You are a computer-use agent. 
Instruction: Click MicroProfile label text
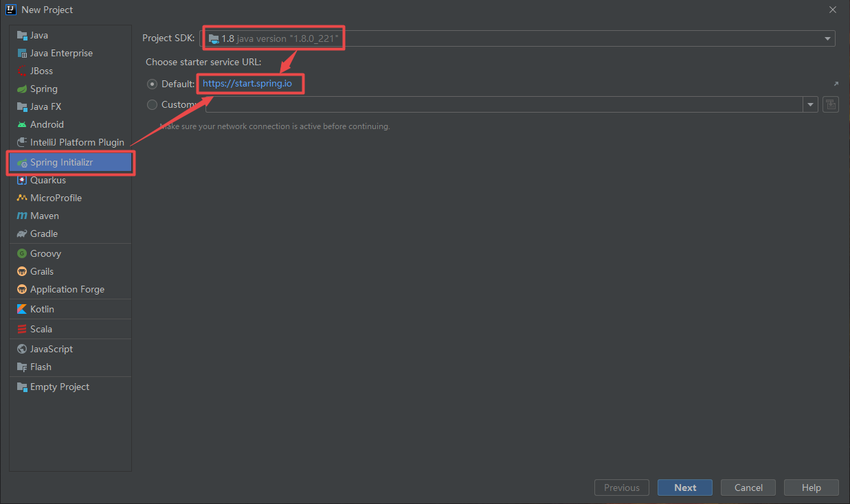56,198
